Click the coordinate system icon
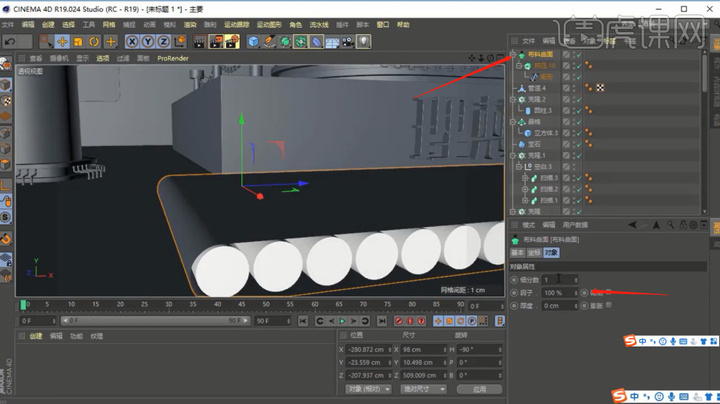720x404 pixels. click(180, 42)
